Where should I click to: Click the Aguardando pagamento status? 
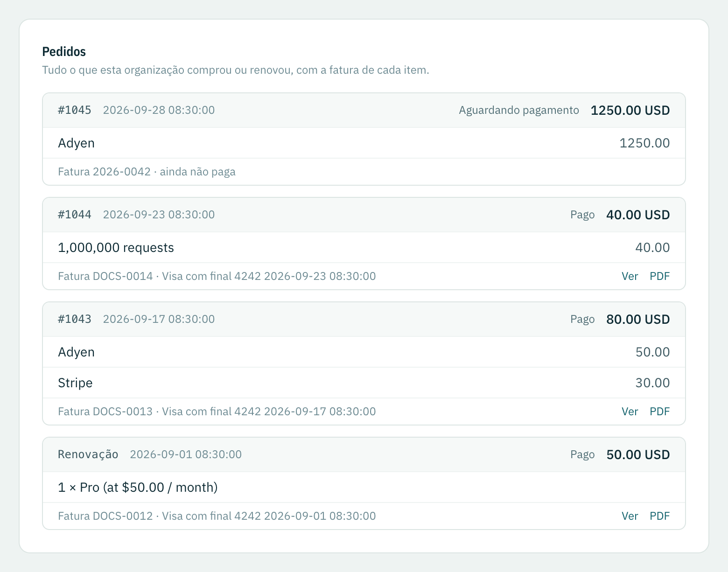pos(519,110)
